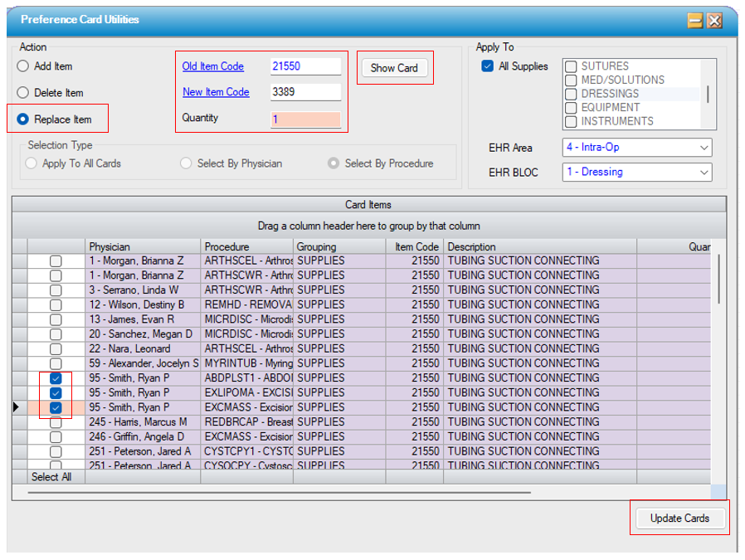This screenshot has height=560, width=745.
Task: Click the Update Cards button
Action: click(x=679, y=519)
